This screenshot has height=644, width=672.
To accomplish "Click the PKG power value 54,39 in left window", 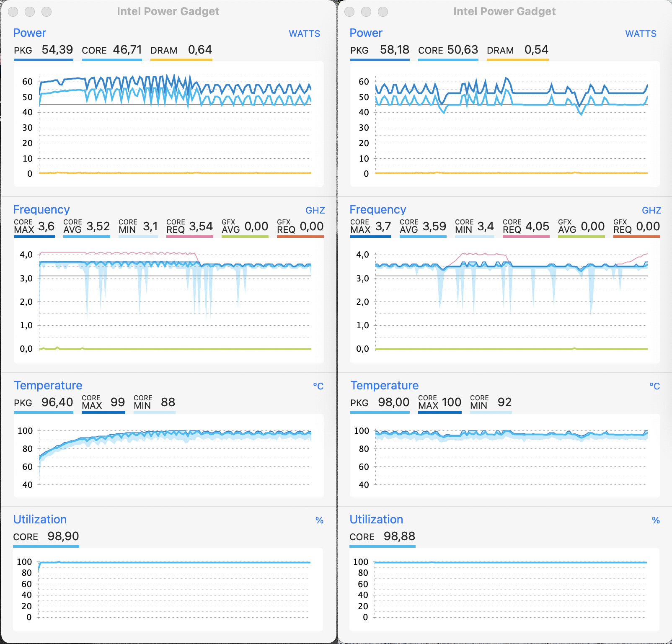I will [57, 50].
